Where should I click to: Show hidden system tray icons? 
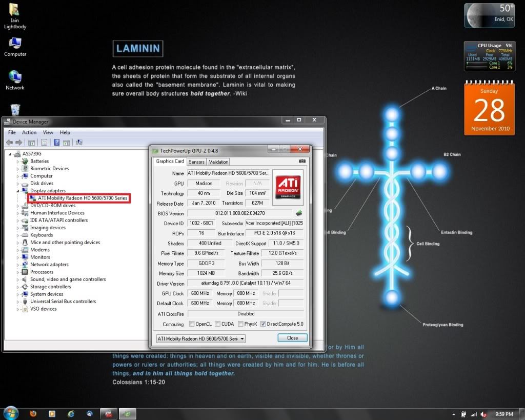point(454,414)
